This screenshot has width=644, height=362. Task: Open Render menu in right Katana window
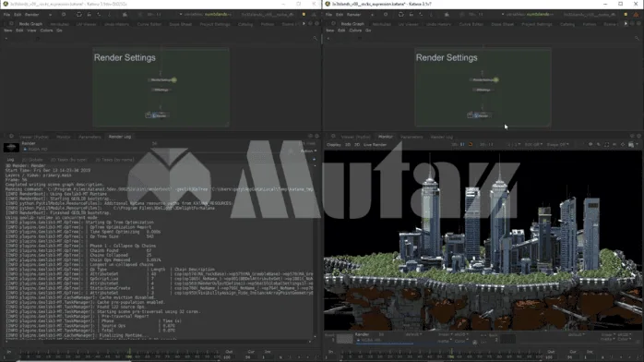tap(354, 15)
